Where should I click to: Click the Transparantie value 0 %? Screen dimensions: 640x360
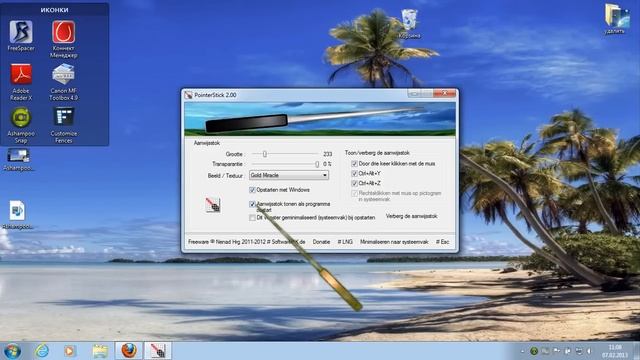327,164
